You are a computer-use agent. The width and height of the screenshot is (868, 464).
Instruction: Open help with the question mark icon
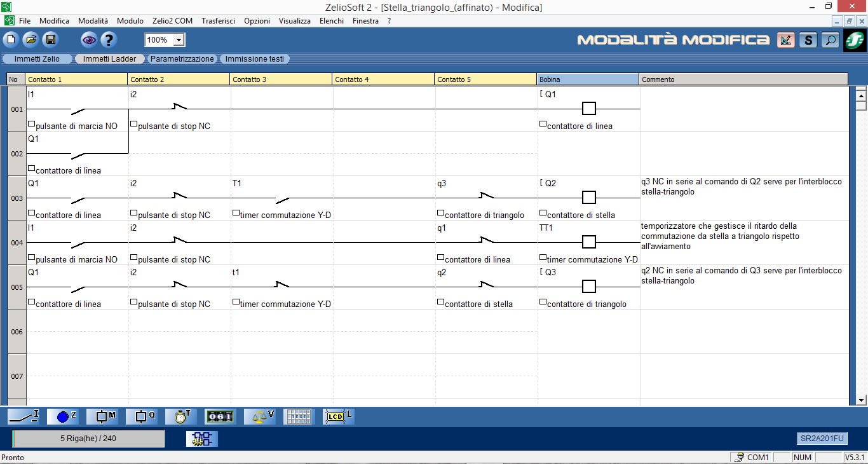point(109,40)
